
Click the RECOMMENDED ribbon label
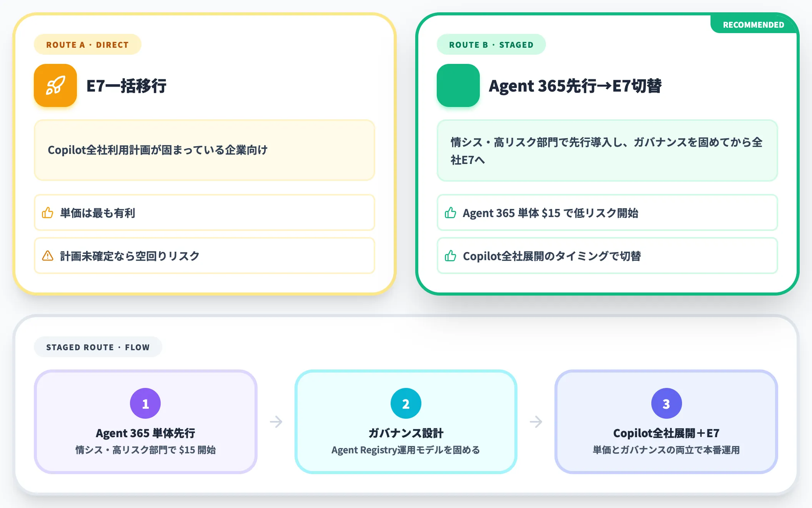[753, 25]
